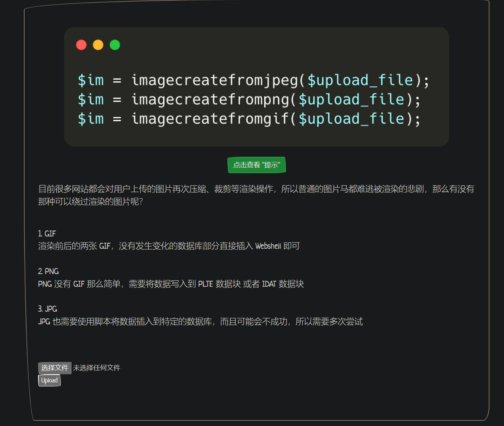
Task: Click the imagecreatefromjpeg code line
Action: pyautogui.click(x=253, y=80)
